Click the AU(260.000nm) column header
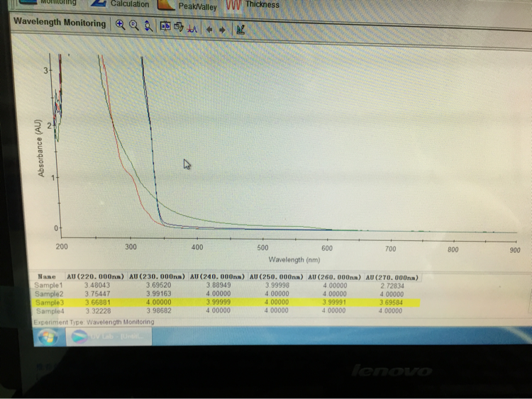 click(x=334, y=277)
